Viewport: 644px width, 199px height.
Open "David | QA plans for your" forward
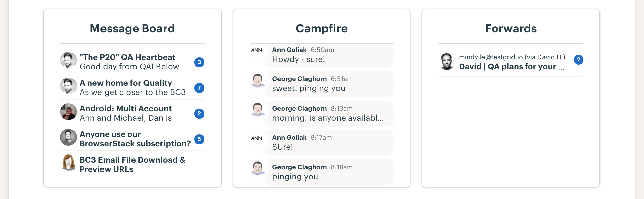tap(511, 67)
